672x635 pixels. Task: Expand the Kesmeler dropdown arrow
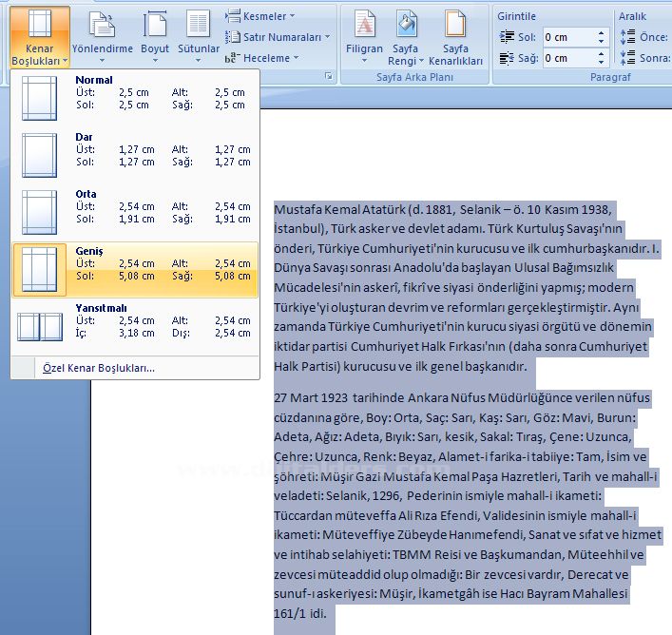pos(293,16)
